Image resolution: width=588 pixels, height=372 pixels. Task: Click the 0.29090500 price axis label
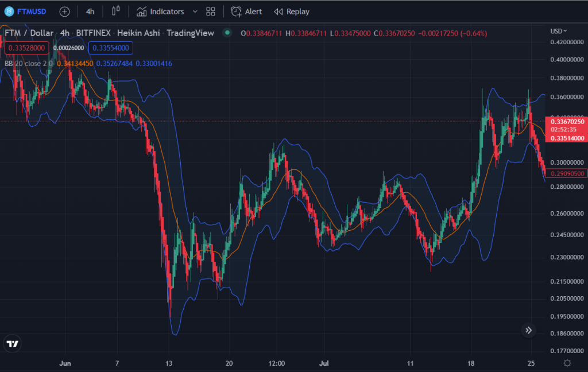pyautogui.click(x=567, y=173)
